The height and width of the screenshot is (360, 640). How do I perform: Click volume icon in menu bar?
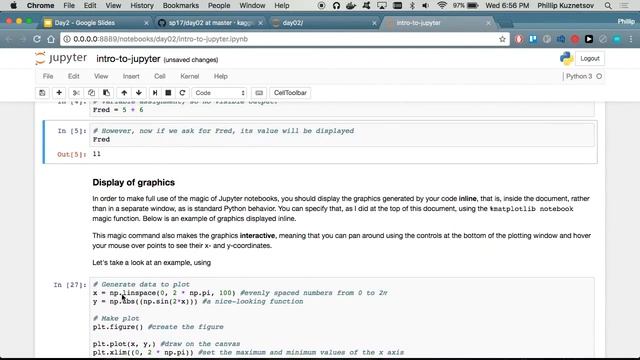[426, 6]
